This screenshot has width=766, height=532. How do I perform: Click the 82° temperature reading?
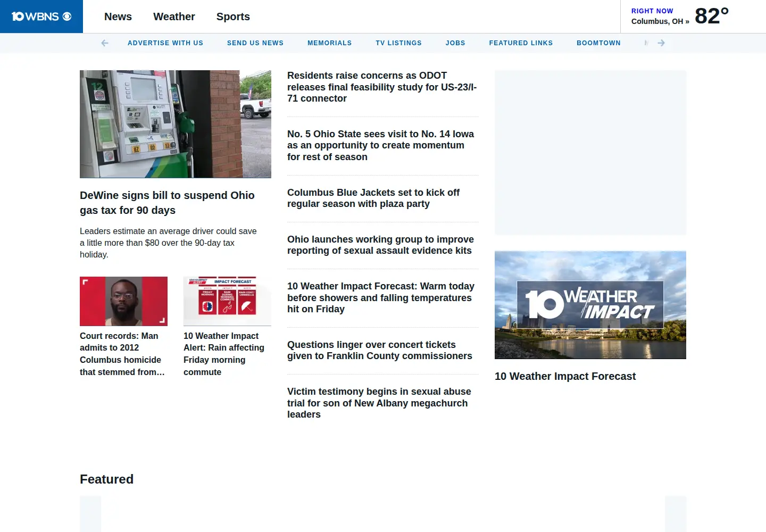pyautogui.click(x=712, y=16)
